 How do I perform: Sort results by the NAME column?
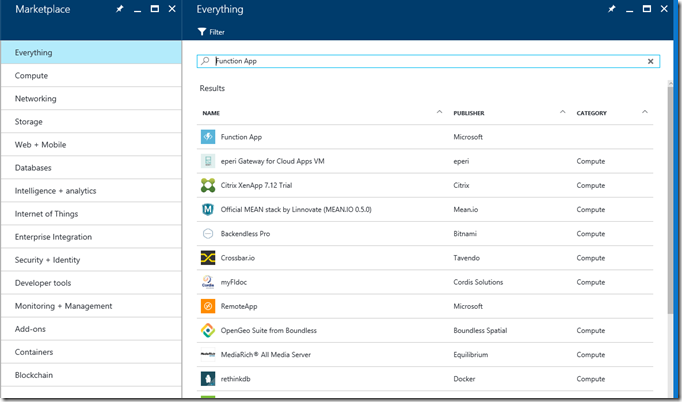point(211,113)
